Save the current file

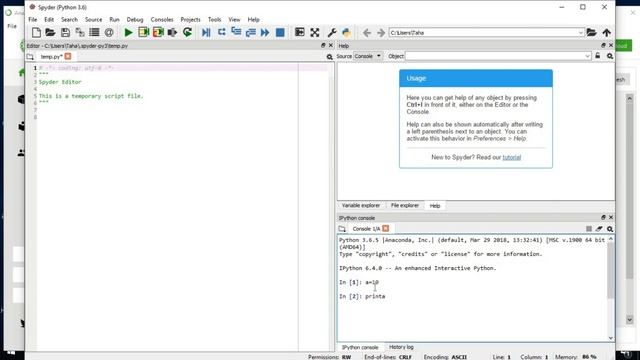65,32
